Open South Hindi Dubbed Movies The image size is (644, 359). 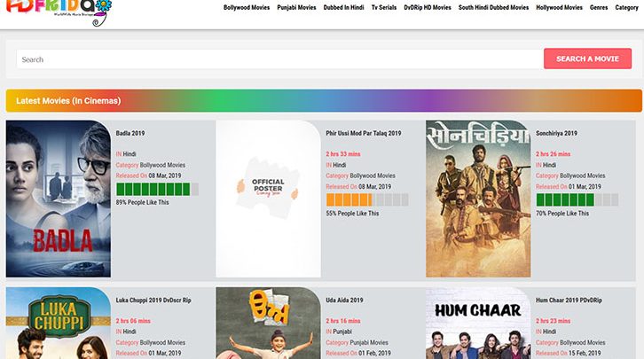tap(493, 7)
